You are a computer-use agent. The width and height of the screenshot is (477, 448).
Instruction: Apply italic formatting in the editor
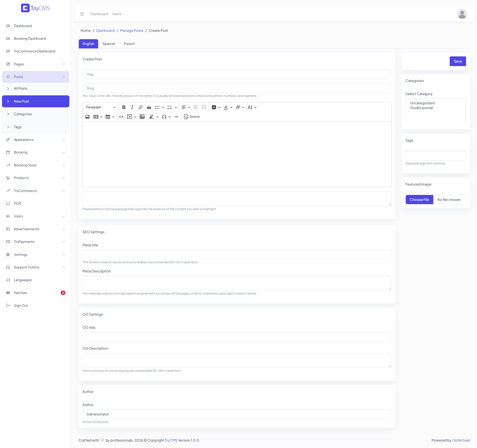pos(132,107)
